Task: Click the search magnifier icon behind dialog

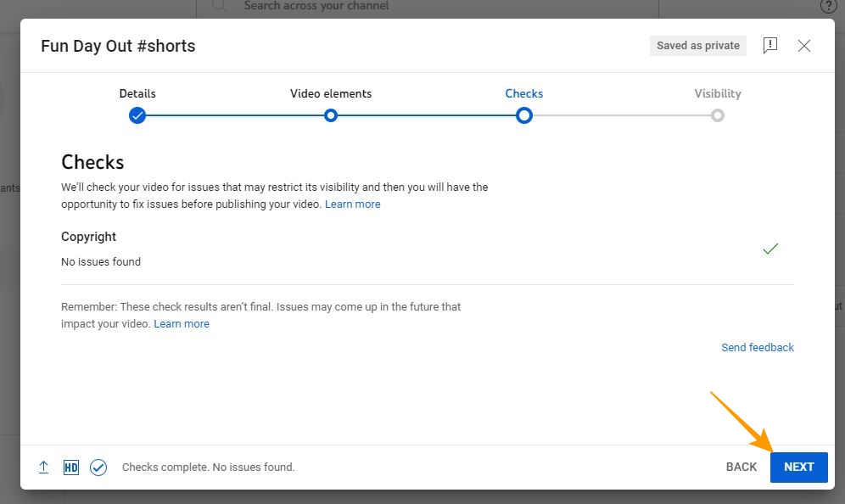Action: pyautogui.click(x=220, y=6)
